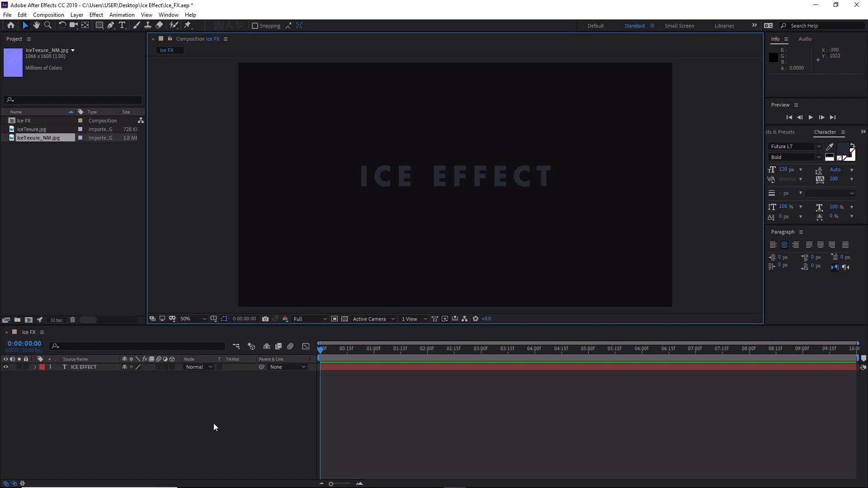Activate the Horizontal Type tool
The height and width of the screenshot is (488, 868).
[x=123, y=25]
